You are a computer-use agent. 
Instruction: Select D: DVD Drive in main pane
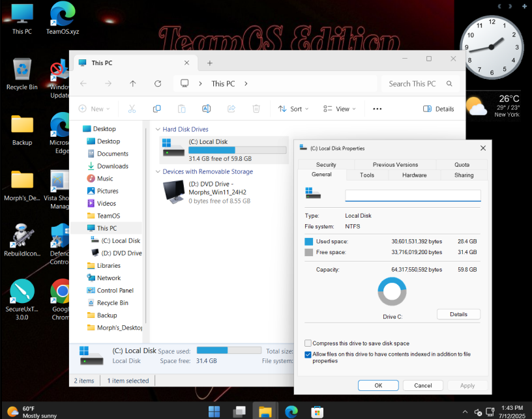[x=224, y=192]
